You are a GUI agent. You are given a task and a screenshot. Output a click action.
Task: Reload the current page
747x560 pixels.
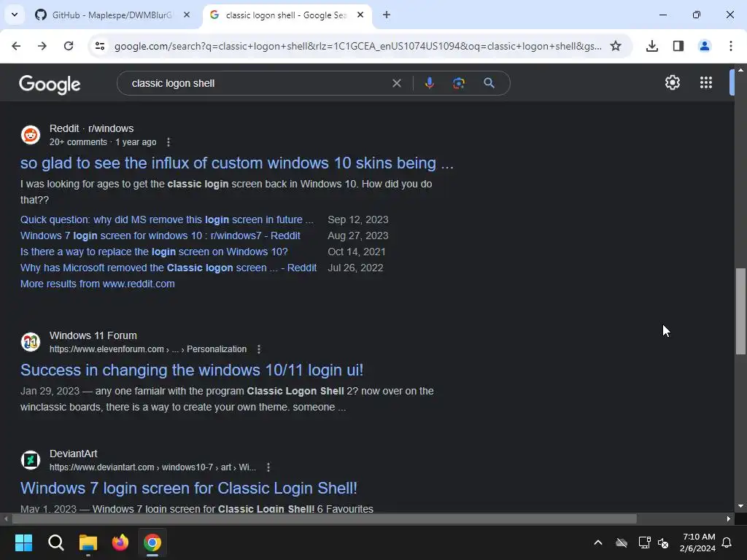coord(69,46)
